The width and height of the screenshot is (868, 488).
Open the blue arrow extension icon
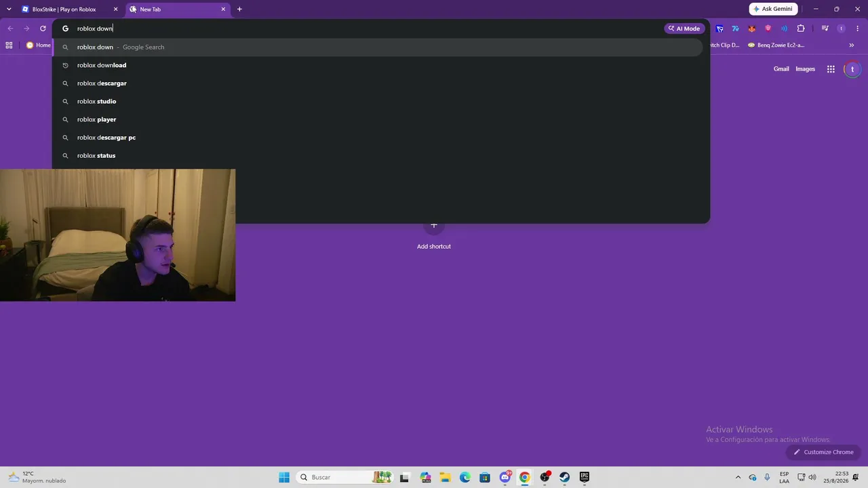[719, 28]
